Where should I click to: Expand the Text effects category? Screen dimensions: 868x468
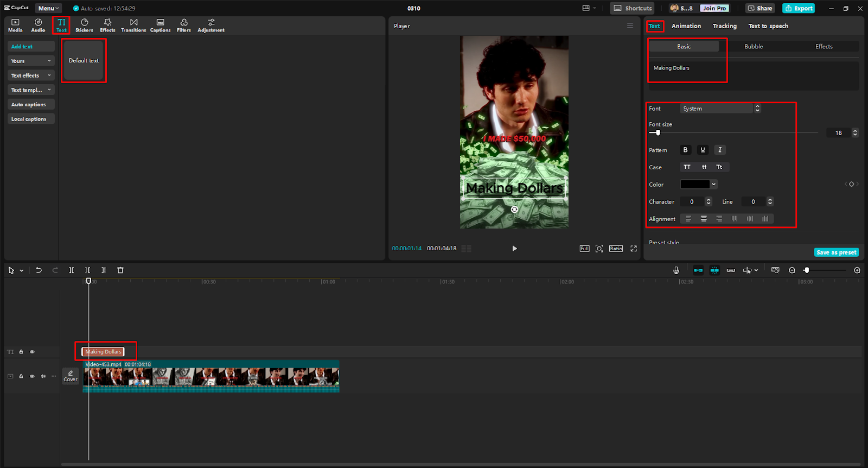tap(31, 75)
